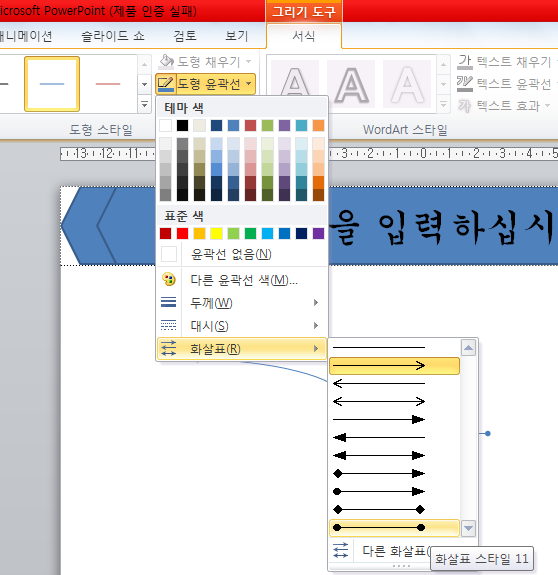Choose the second WordArt A style
558x575 pixels.
pos(351,84)
